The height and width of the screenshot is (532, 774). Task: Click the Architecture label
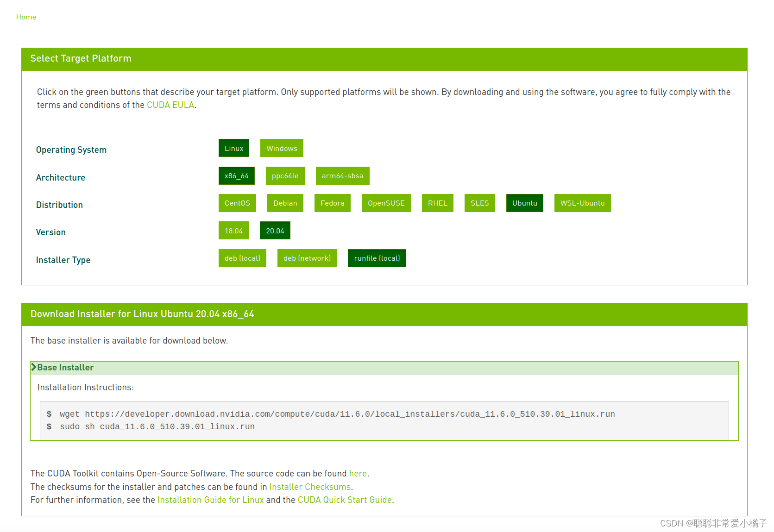tap(61, 178)
